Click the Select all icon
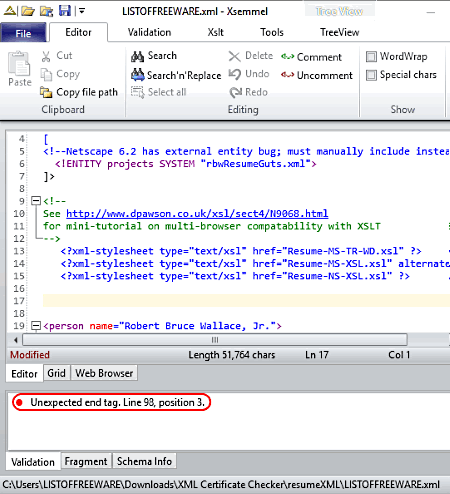 point(137,92)
